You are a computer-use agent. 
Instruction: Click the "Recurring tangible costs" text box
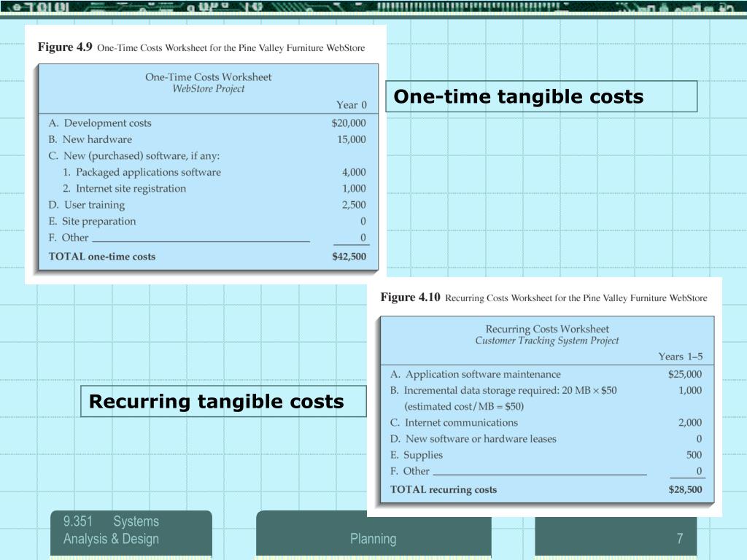tap(223, 402)
